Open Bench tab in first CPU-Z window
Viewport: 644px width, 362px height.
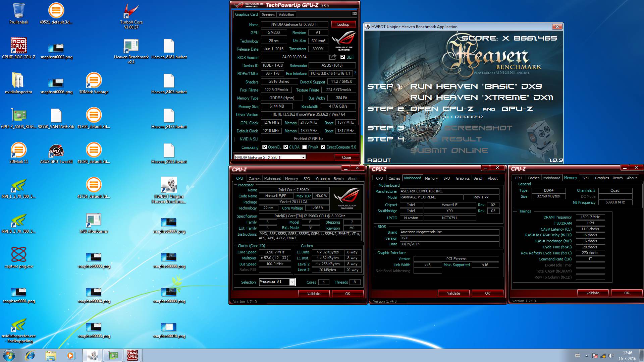coord(338,179)
